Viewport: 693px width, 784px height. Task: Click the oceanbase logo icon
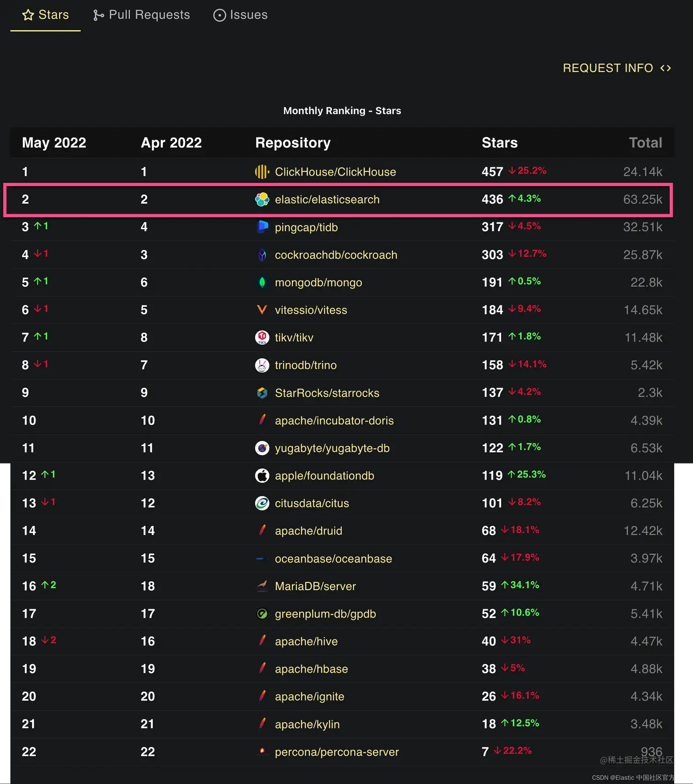pos(262,558)
